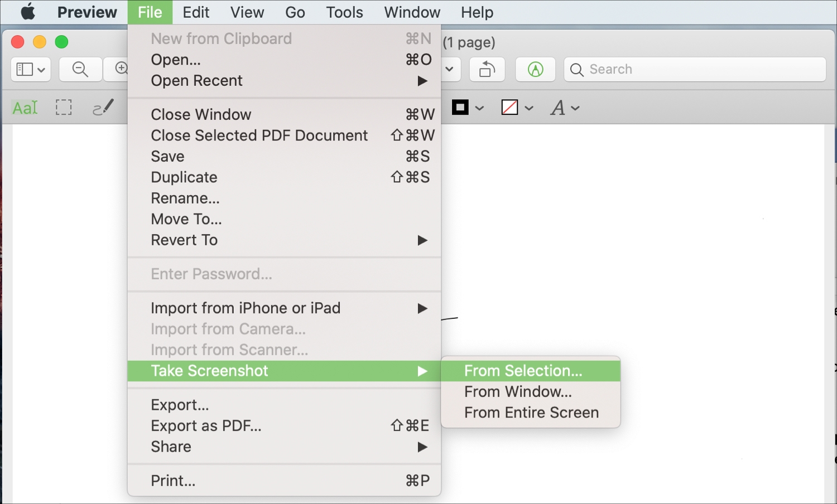Open the Apple menu
The height and width of the screenshot is (504, 837).
28,12
